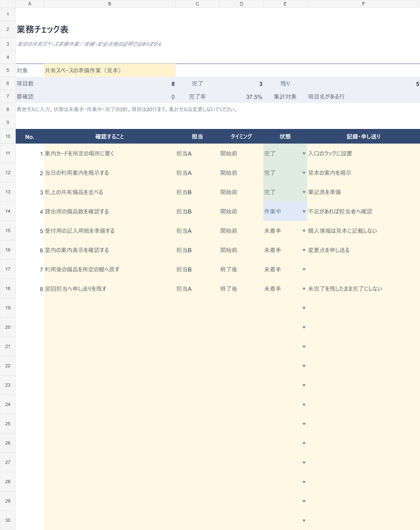Viewport: 420px width, 530px height.
Task: Select column E header
Action: 285,4
